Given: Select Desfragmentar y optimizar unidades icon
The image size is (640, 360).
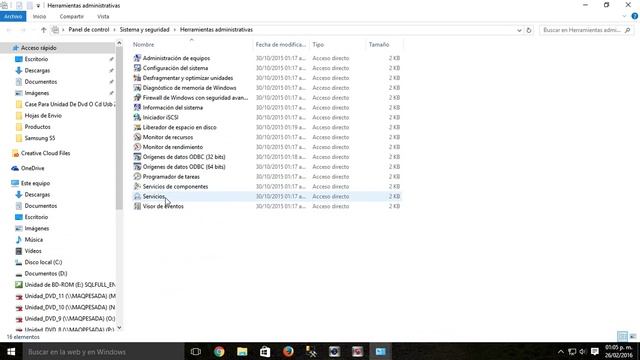Looking at the screenshot, I should click(x=137, y=78).
